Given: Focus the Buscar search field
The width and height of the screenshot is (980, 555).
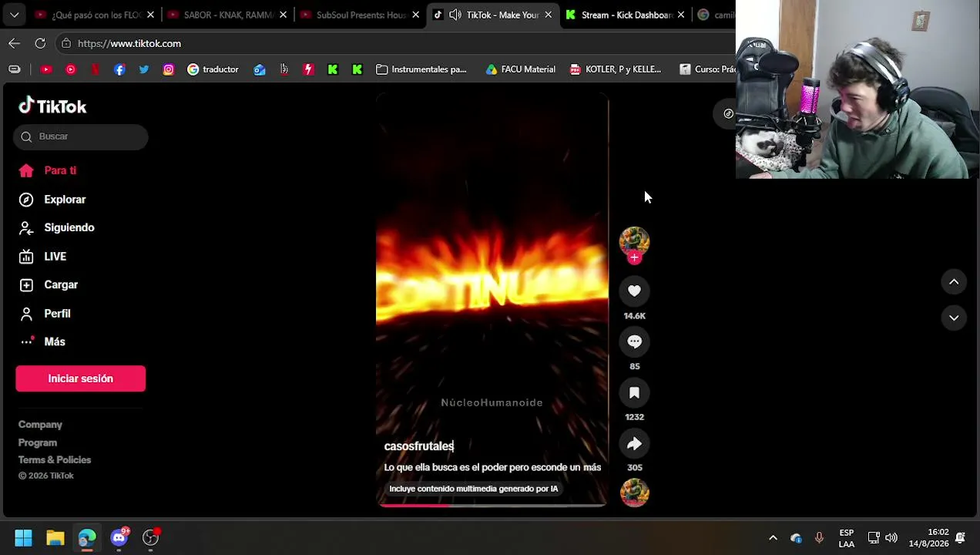Looking at the screenshot, I should (x=80, y=136).
